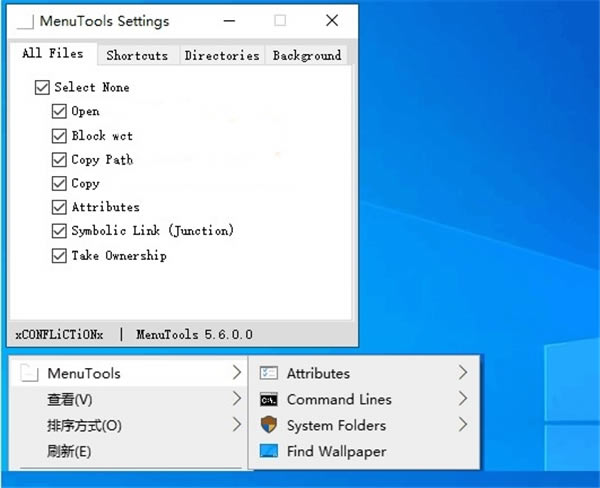
Task: Choose Attributes in the submenu
Action: [x=364, y=373]
